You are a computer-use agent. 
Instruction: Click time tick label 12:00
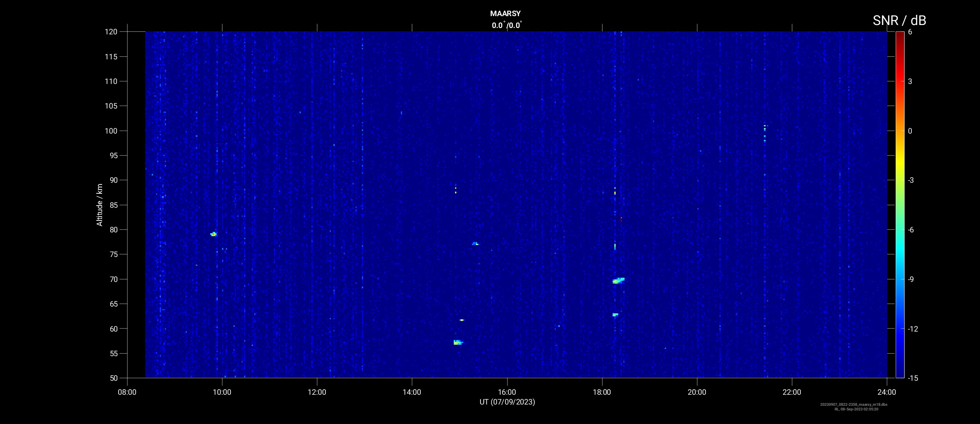tap(317, 392)
